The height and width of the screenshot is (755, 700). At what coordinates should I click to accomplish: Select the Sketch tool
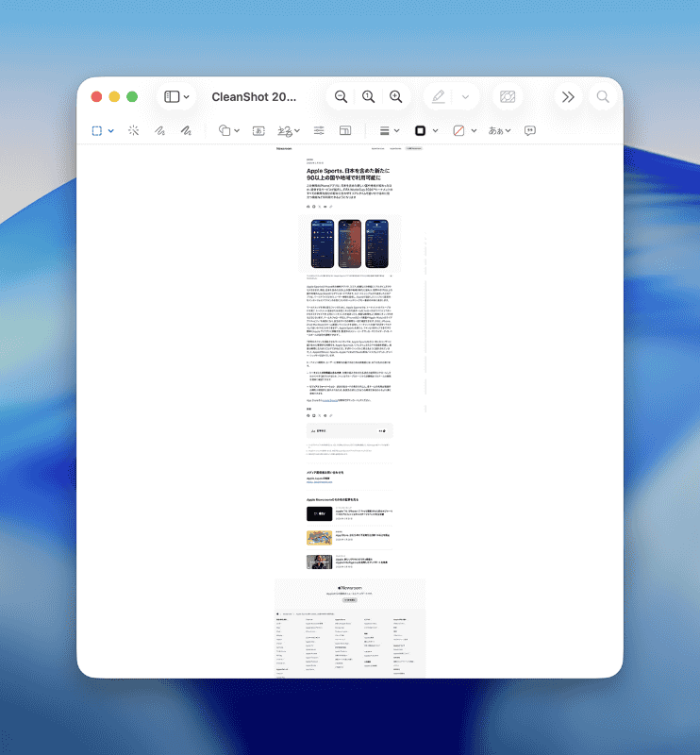[159, 130]
